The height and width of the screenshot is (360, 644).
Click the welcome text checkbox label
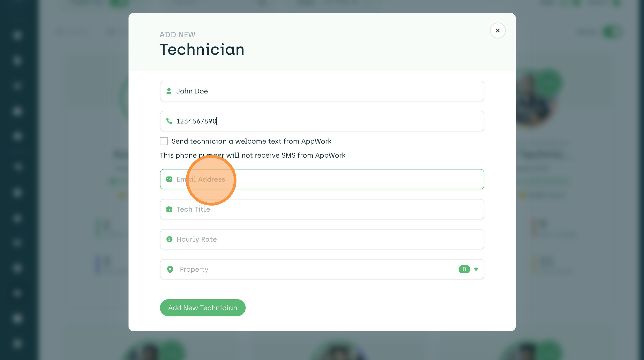[x=251, y=141]
